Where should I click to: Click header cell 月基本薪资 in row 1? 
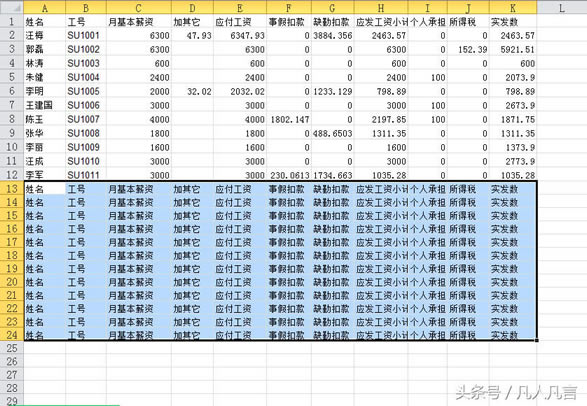139,22
